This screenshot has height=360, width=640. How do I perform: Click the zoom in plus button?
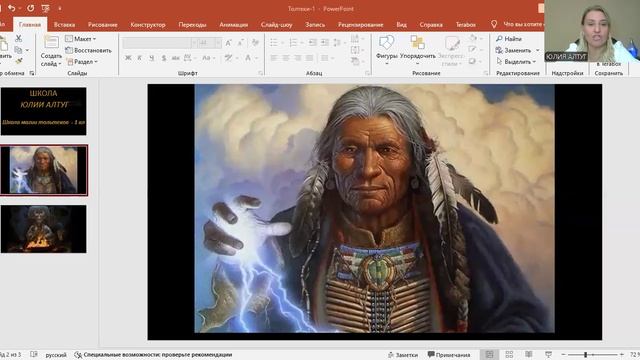(x=622, y=354)
